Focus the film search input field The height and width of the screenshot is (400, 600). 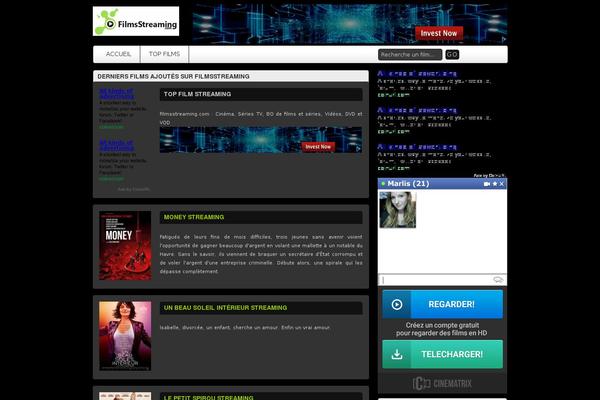[x=410, y=55]
